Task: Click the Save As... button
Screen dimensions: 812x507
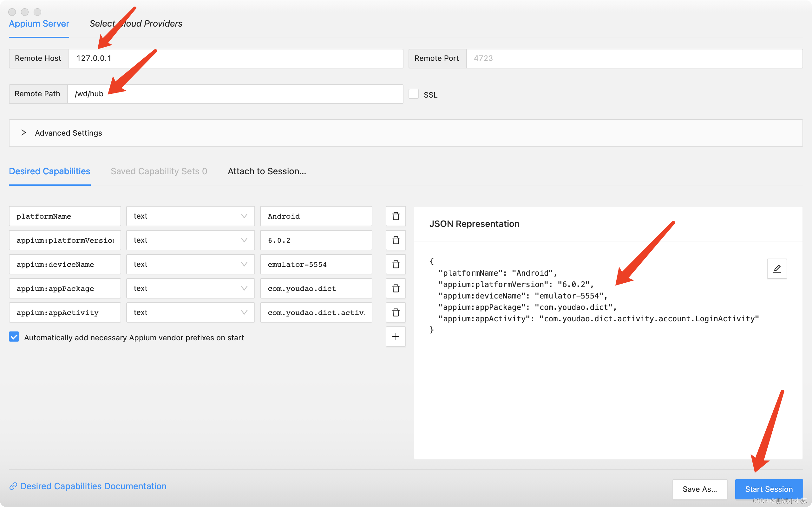Action: coord(700,489)
